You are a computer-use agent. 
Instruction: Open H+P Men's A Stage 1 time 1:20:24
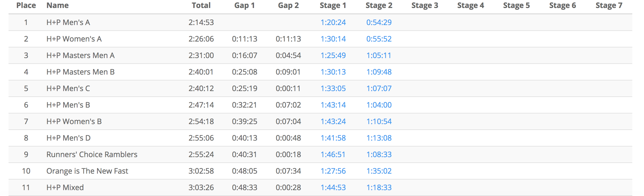click(333, 22)
